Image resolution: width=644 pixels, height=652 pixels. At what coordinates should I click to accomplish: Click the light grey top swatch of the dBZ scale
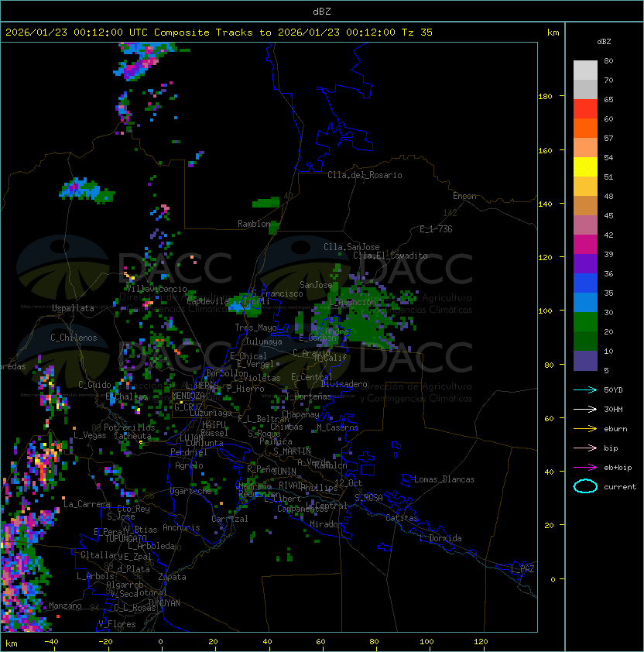pyautogui.click(x=585, y=70)
